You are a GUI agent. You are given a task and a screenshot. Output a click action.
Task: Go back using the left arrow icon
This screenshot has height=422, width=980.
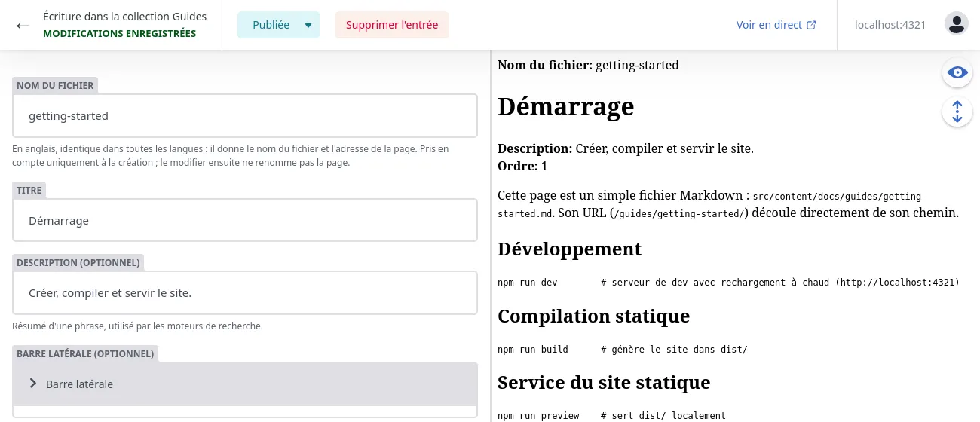click(x=23, y=26)
